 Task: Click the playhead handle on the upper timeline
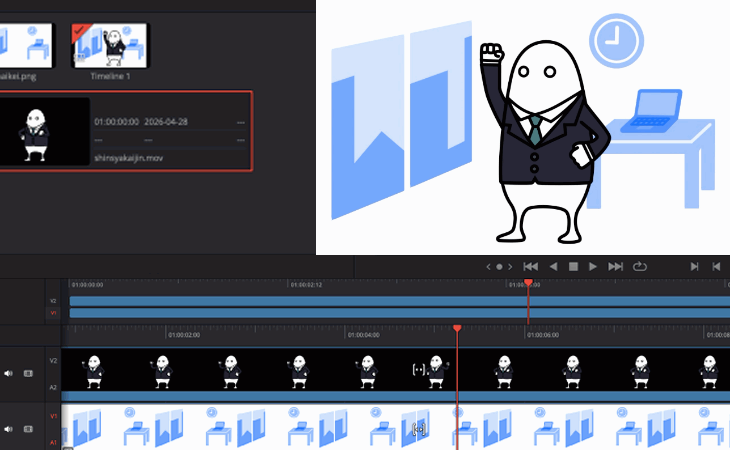(528, 282)
